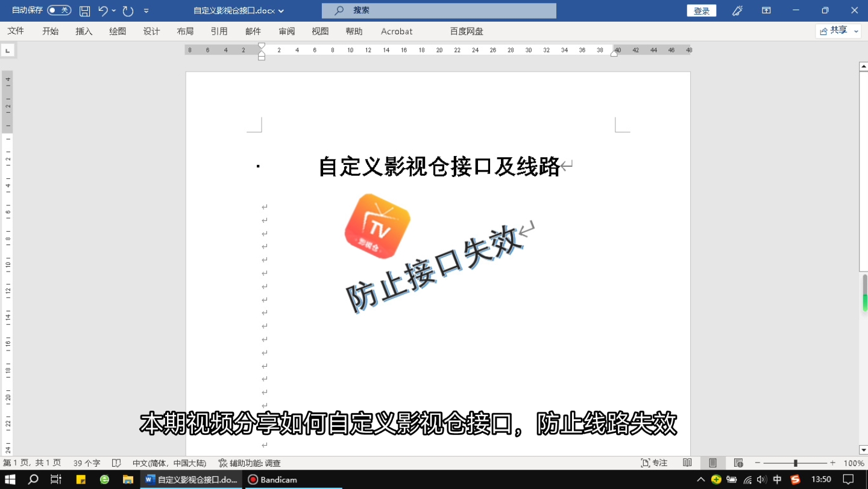The width and height of the screenshot is (868, 489).
Task: Expand the 共享 Share dropdown arrow
Action: coord(856,31)
